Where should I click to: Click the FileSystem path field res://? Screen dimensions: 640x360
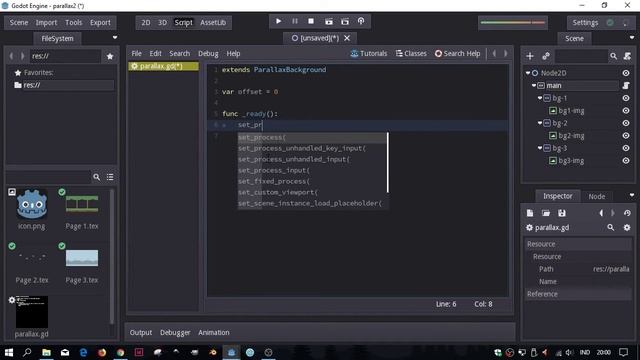point(65,56)
